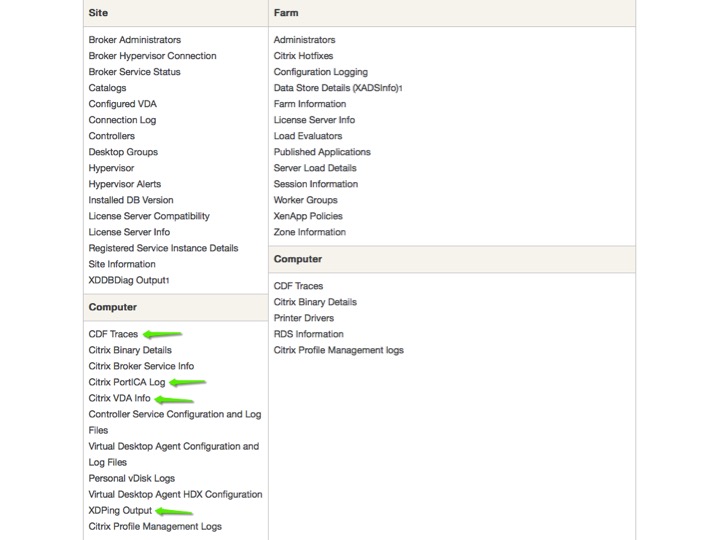Open XenApp Policies entry
720x540 pixels.
tap(308, 216)
